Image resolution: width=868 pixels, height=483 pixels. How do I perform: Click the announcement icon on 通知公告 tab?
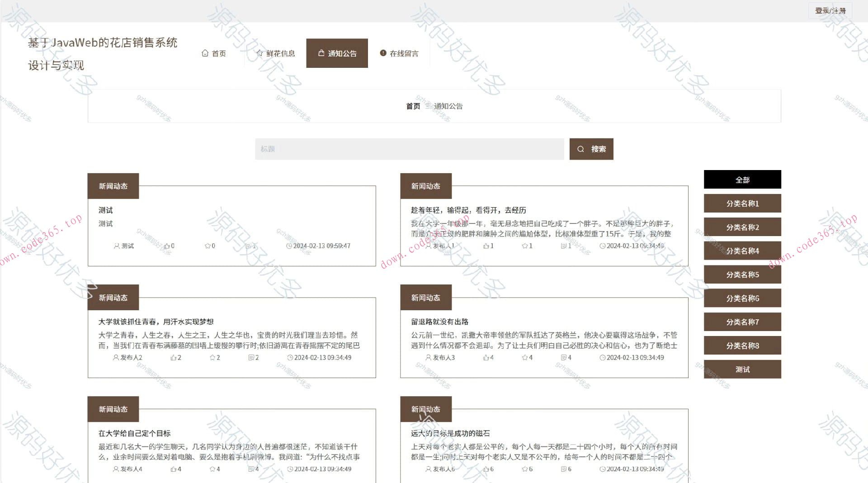coord(321,52)
